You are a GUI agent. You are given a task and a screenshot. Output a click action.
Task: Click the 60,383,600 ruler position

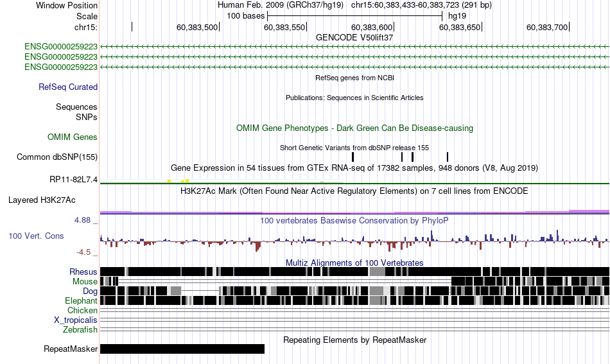[372, 27]
